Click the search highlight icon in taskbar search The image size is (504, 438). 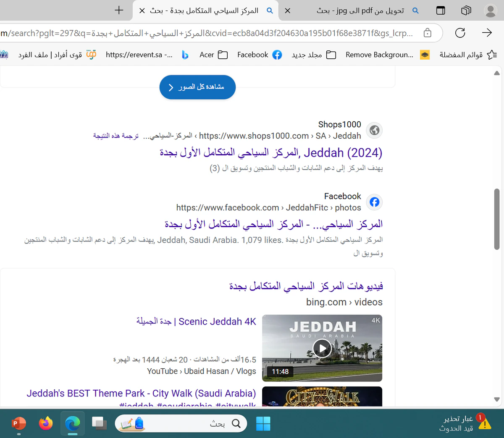coord(131,423)
